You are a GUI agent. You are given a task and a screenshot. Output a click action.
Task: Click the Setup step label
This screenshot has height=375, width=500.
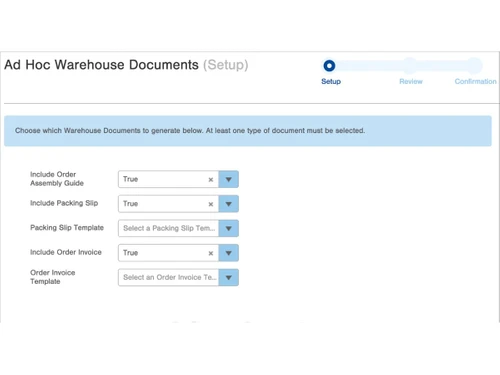point(331,82)
